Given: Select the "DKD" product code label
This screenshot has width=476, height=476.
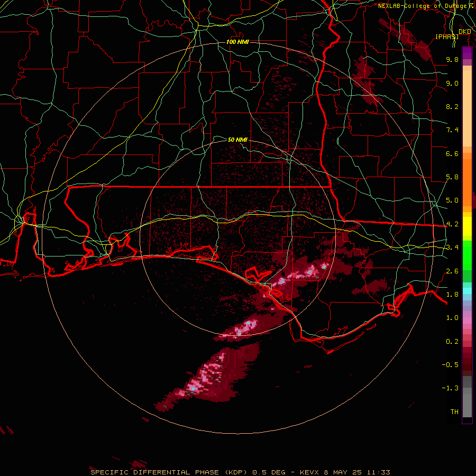Looking at the screenshot, I should pos(465,32).
